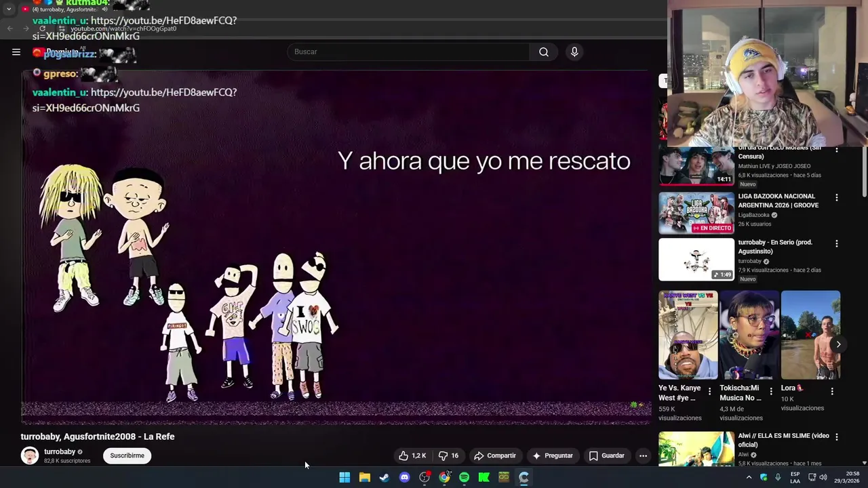Screen dimensions: 868x488
Task: Open Google Chrome from taskbar
Action: point(444,477)
